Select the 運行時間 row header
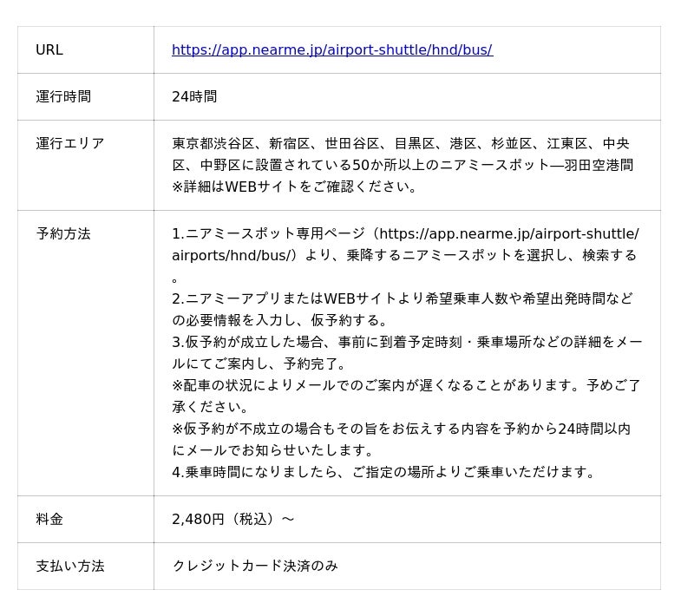This screenshot has height=616, width=694. coord(63,97)
